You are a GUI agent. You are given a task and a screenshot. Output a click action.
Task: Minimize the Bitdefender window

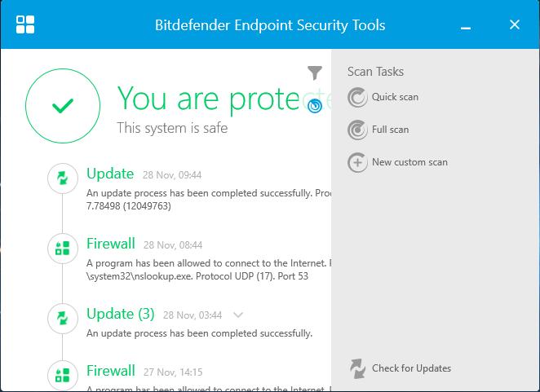(466, 28)
